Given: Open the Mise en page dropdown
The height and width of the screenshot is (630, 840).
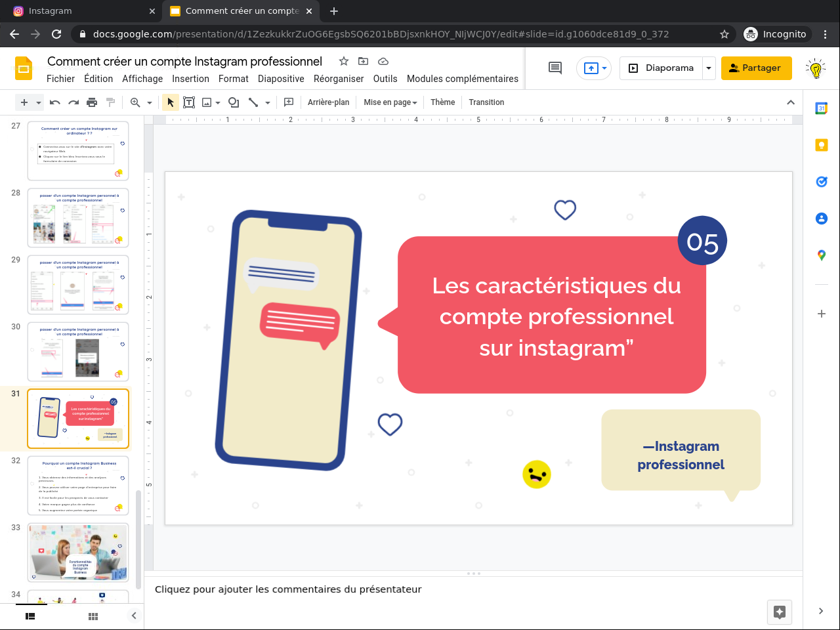Looking at the screenshot, I should (x=390, y=102).
